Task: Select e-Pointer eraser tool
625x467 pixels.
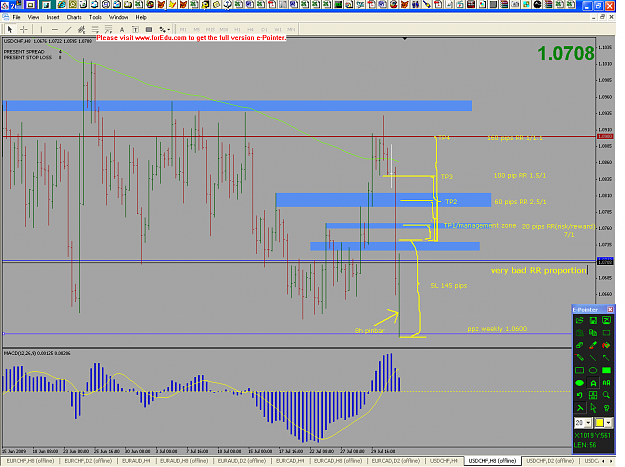Action: (580, 345)
